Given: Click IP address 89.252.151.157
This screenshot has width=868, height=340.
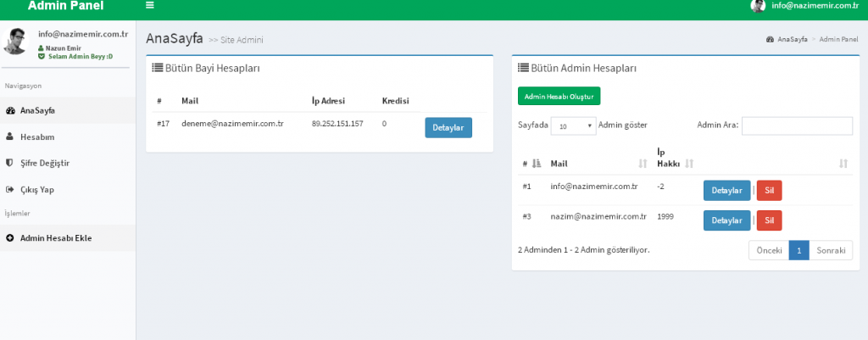Looking at the screenshot, I should coord(337,124).
